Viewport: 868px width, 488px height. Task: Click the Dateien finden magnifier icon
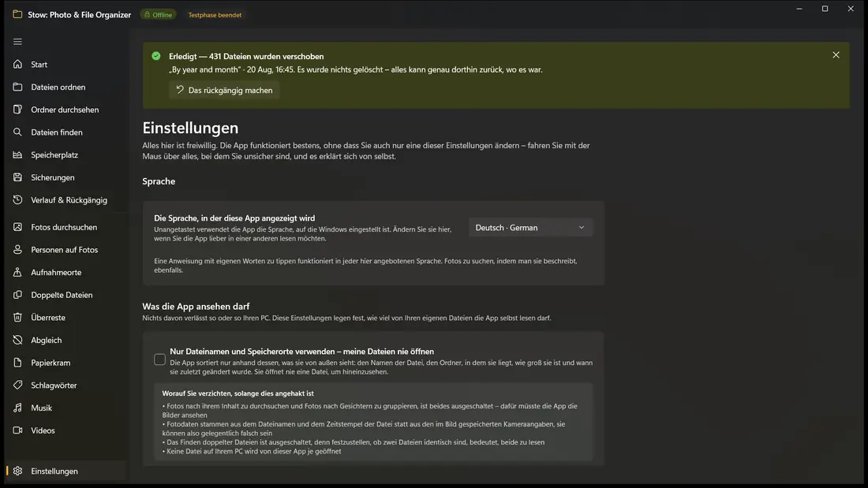pyautogui.click(x=17, y=132)
